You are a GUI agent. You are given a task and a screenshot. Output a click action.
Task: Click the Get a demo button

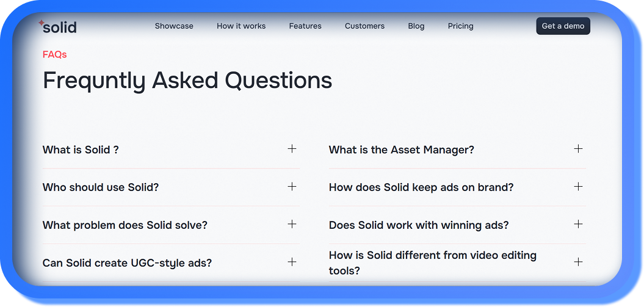pos(563,26)
